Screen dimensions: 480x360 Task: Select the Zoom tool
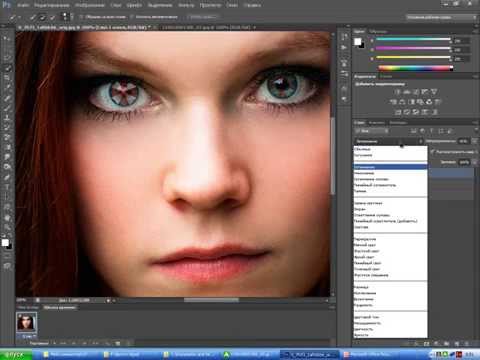pyautogui.click(x=7, y=227)
